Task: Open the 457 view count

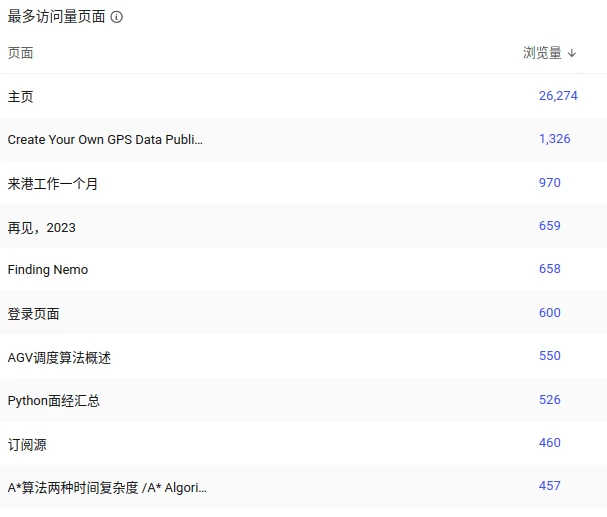Action: 550,486
